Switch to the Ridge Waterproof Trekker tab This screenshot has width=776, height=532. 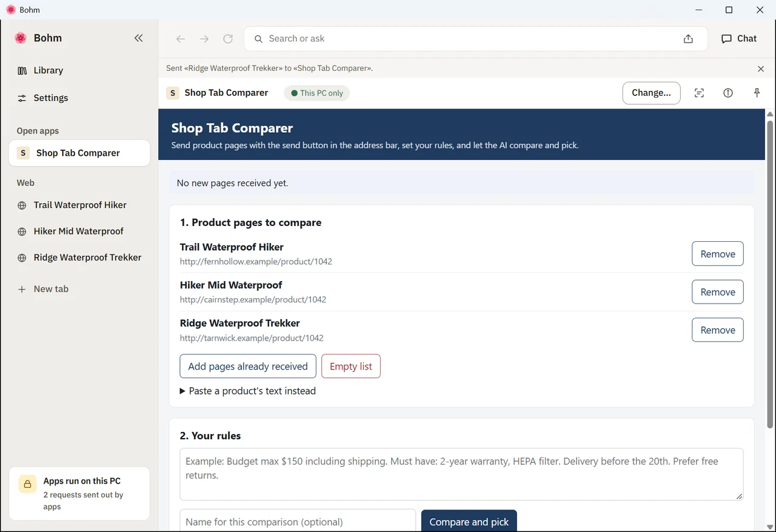click(79, 258)
